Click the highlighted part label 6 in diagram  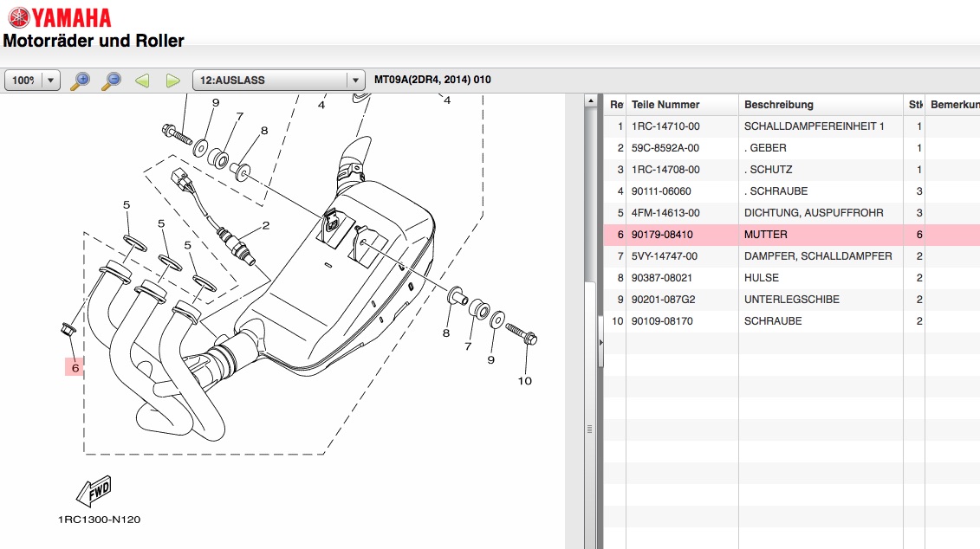tap(75, 367)
